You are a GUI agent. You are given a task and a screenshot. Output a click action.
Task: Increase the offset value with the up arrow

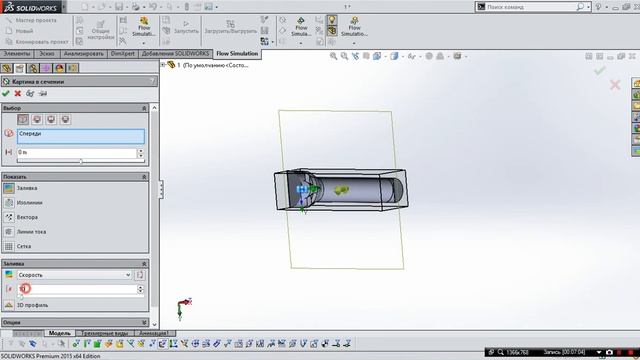point(141,150)
